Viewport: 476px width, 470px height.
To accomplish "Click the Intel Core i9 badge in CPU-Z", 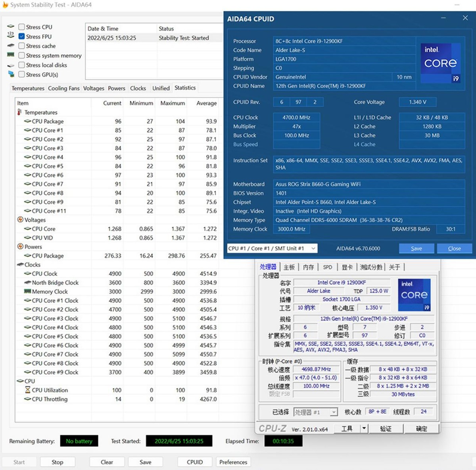I will coord(414,295).
